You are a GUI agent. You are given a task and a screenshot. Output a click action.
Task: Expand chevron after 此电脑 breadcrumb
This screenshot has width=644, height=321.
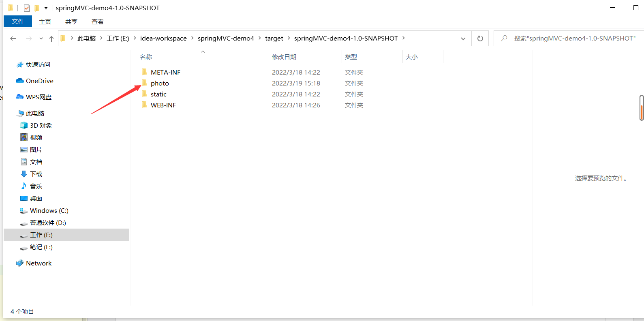point(101,38)
